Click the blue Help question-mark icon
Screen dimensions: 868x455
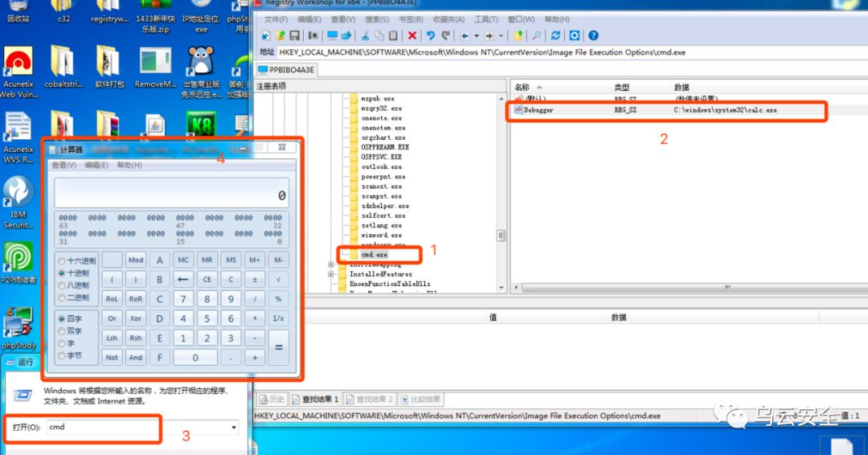tap(593, 35)
